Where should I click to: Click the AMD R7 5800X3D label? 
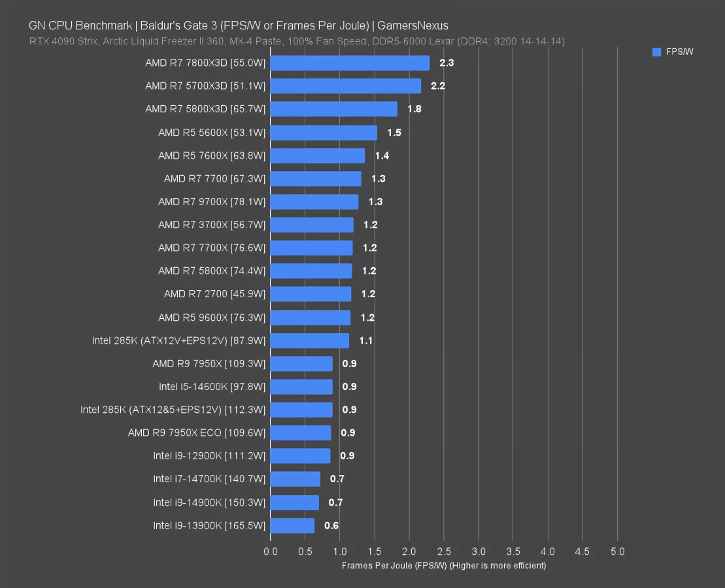[205, 109]
